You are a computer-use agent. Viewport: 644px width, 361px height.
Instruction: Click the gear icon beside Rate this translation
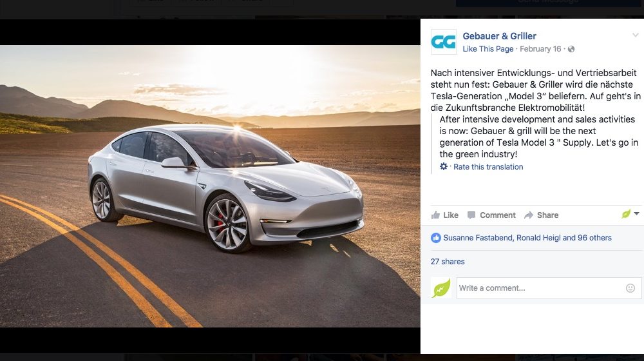[x=444, y=166]
